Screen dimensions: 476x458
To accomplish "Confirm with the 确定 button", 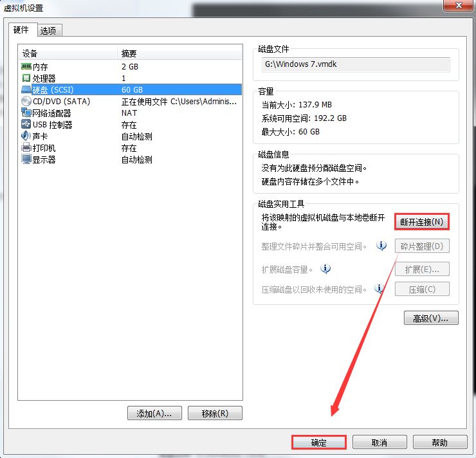I will 319,442.
